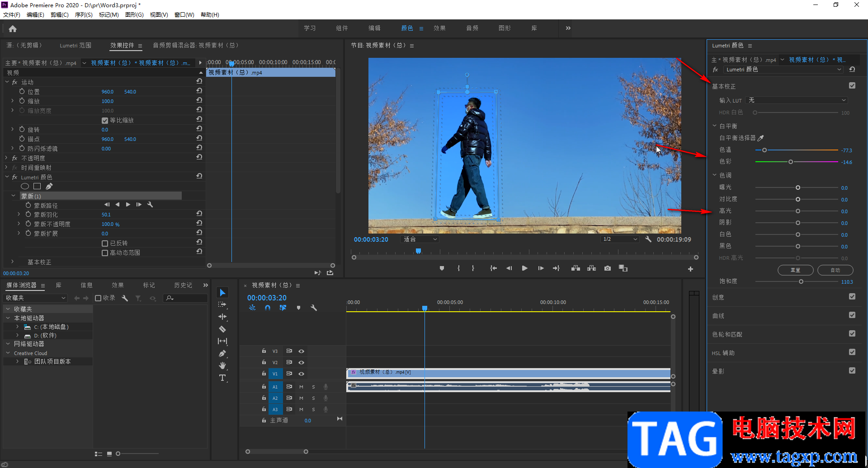
Task: Click the Export Frame camera icon
Action: click(x=608, y=268)
